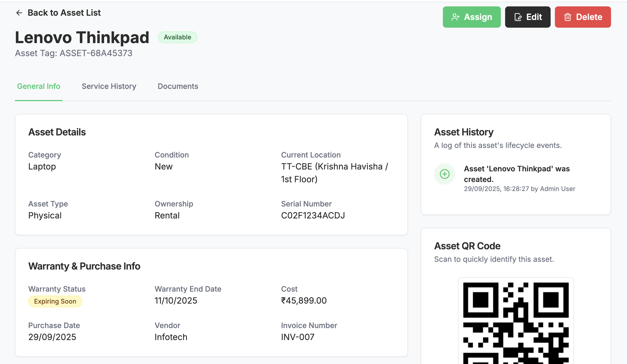Delete this asset
Viewport: 627px width, 364px height.
583,17
